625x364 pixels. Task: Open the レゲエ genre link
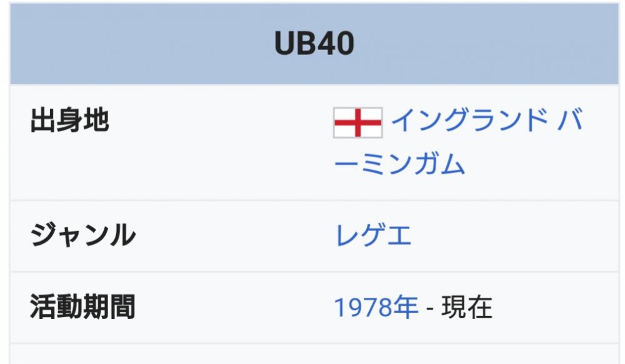(373, 235)
